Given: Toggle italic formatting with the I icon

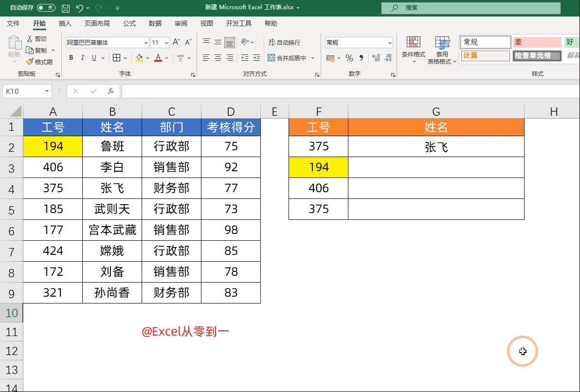Looking at the screenshot, I should [82, 57].
